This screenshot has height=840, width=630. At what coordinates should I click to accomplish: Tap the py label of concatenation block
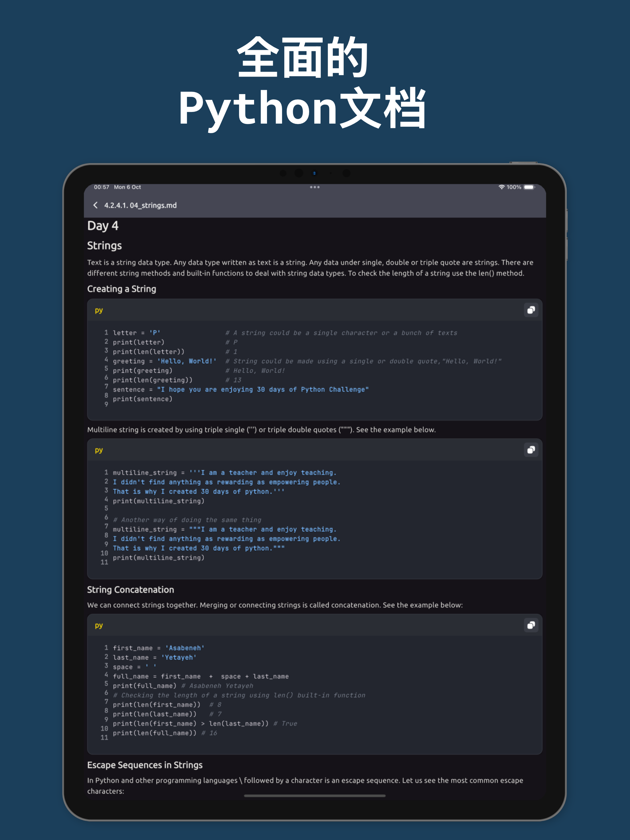99,625
